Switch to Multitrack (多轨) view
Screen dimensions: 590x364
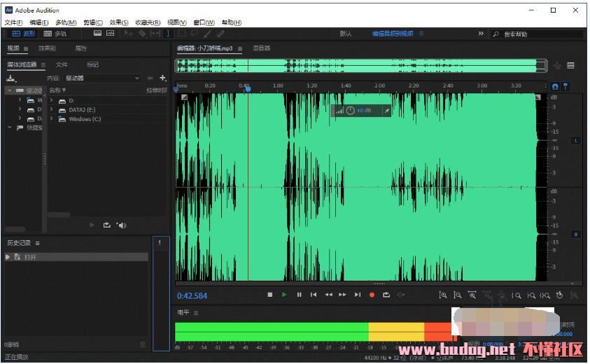55,33
